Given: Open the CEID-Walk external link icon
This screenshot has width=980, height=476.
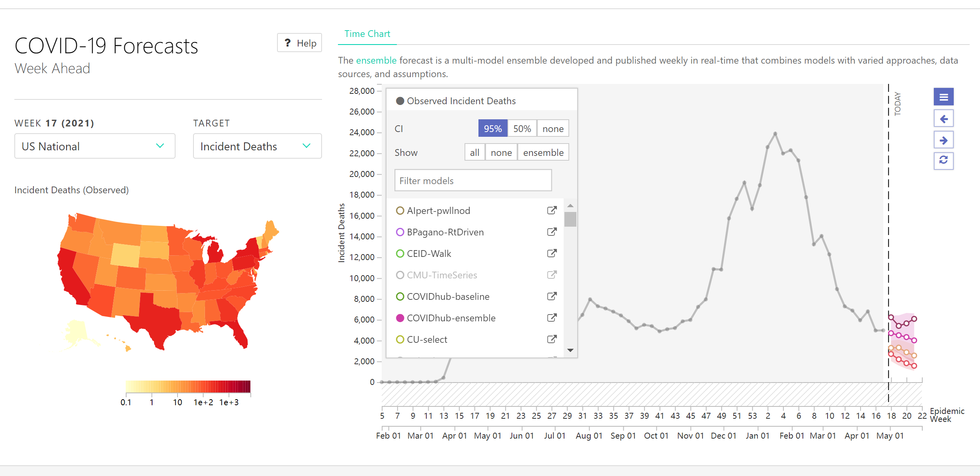Looking at the screenshot, I should [x=552, y=253].
